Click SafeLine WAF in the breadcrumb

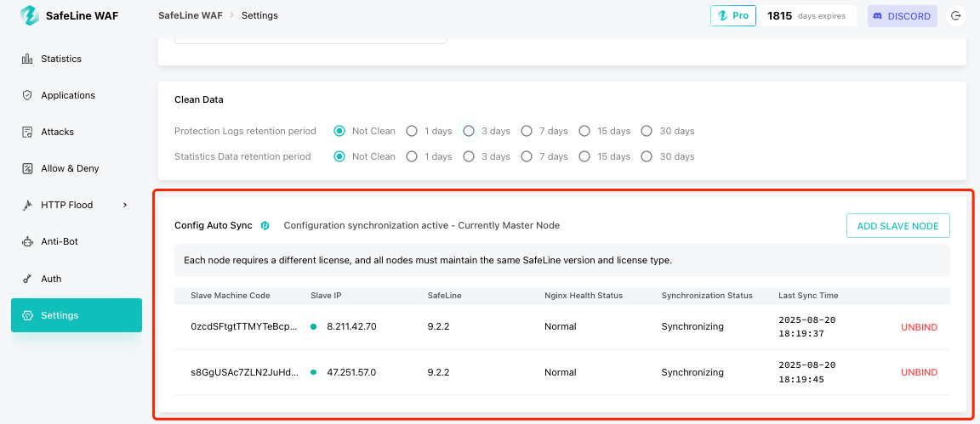coord(190,15)
